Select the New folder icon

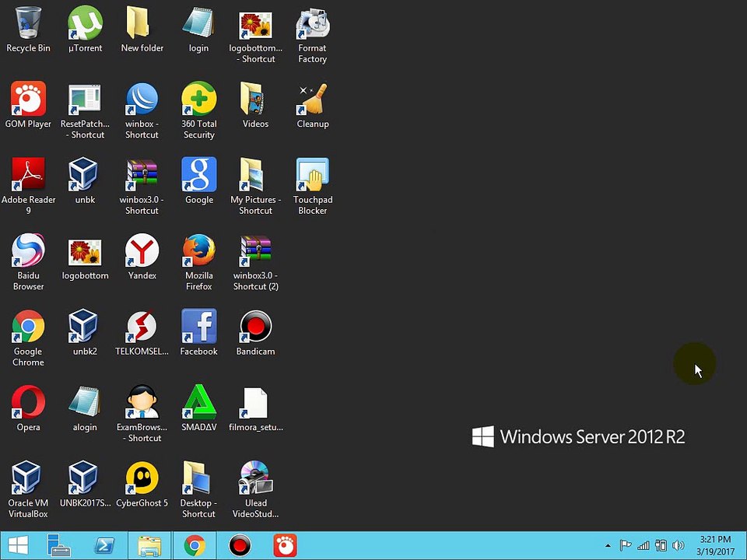[142, 29]
